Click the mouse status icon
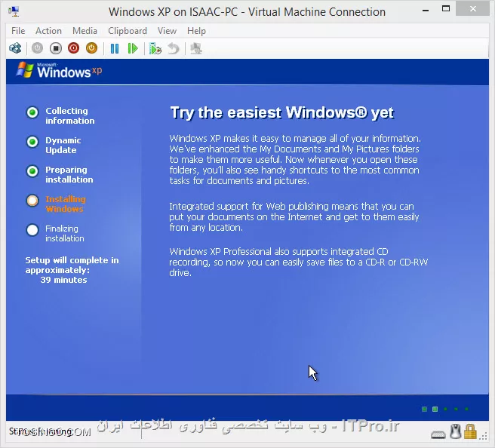The image size is (495, 448). pyautogui.click(x=455, y=431)
